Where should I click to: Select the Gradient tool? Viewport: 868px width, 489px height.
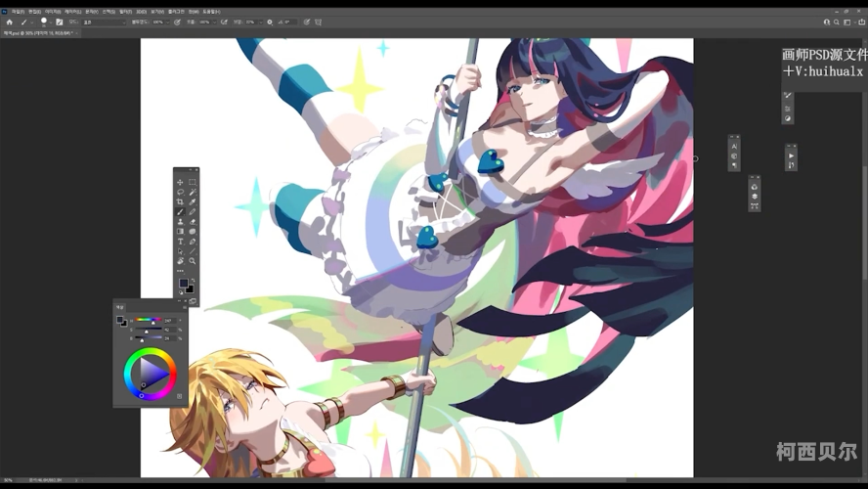tap(180, 232)
